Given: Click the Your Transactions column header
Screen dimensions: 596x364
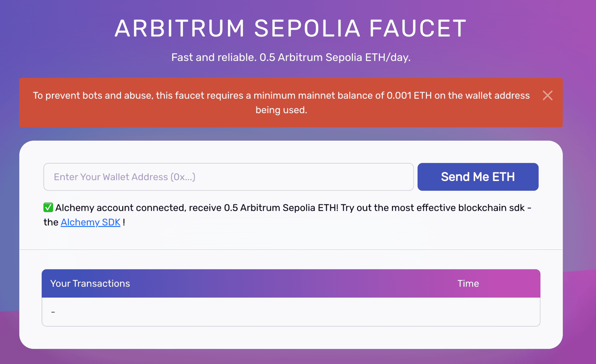Looking at the screenshot, I should (x=90, y=283).
